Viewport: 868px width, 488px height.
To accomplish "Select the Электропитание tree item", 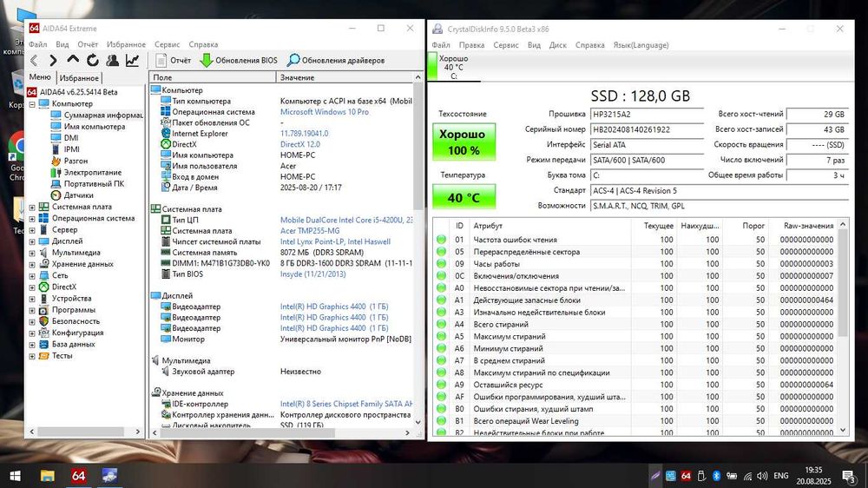I will (x=86, y=172).
